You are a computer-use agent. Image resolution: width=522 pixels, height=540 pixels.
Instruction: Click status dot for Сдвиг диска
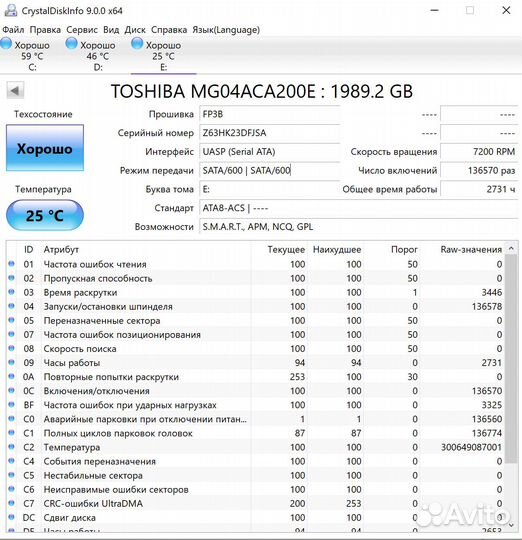coord(11,517)
